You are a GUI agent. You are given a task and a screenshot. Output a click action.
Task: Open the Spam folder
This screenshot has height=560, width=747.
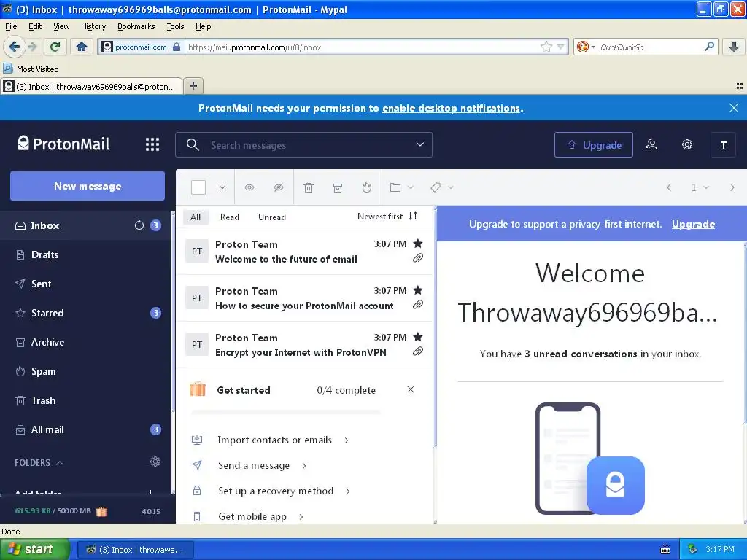[86, 371]
